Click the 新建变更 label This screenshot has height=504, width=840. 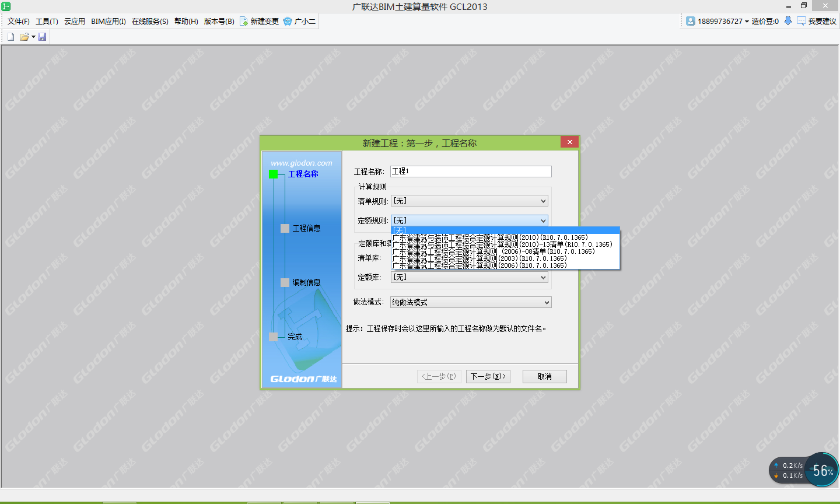tap(265, 21)
